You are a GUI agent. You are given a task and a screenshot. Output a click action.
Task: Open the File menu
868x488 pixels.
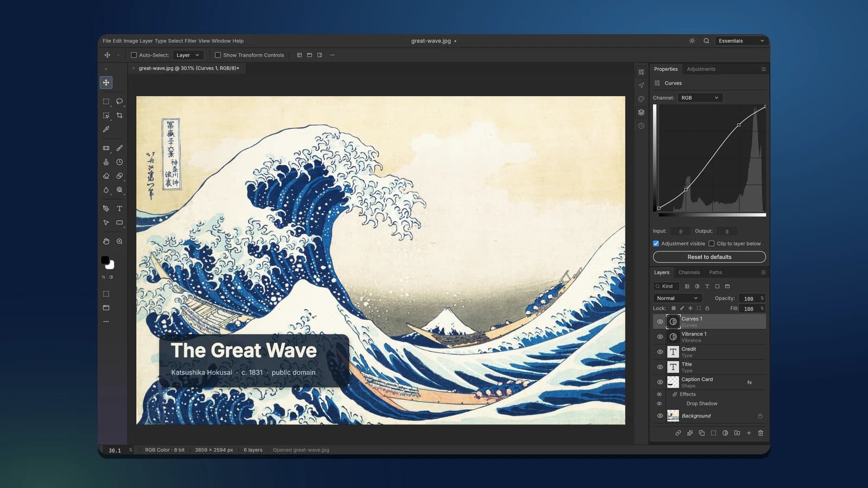coord(107,41)
